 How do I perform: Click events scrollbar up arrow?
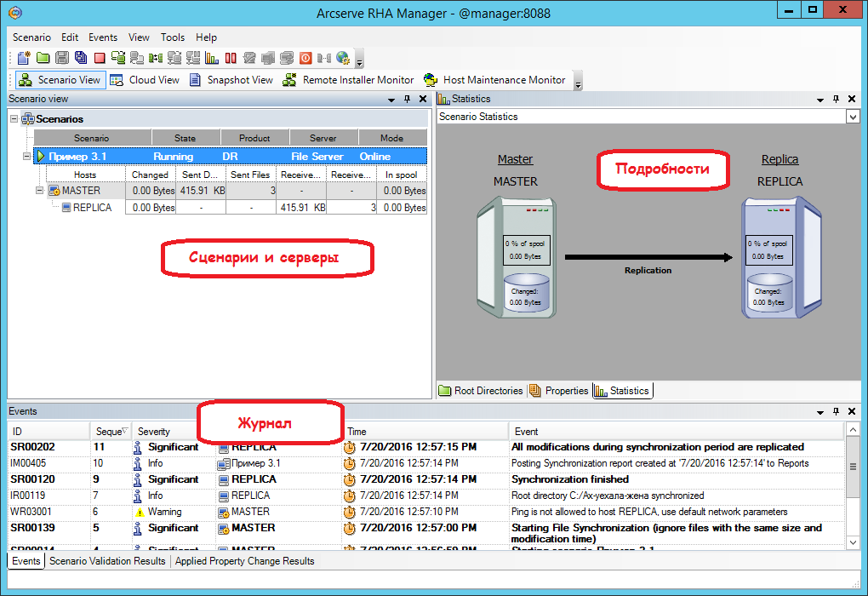click(853, 430)
